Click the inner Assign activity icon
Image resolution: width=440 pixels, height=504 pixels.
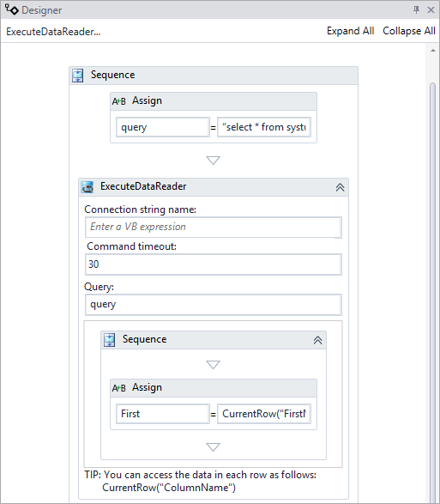(x=119, y=388)
